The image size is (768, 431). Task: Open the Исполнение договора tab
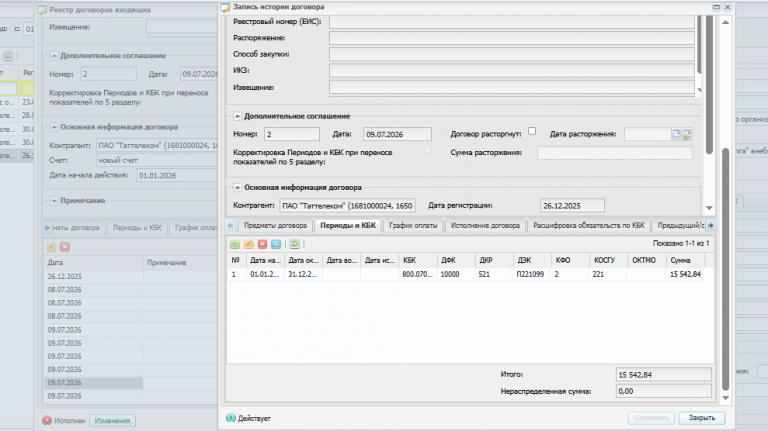(485, 225)
